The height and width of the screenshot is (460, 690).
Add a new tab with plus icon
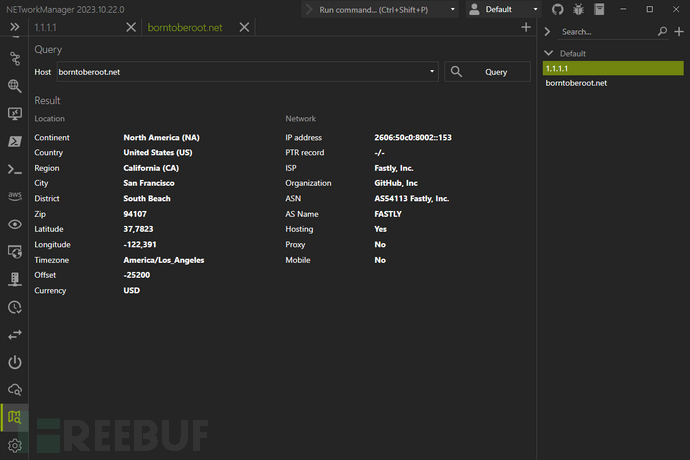coord(526,27)
